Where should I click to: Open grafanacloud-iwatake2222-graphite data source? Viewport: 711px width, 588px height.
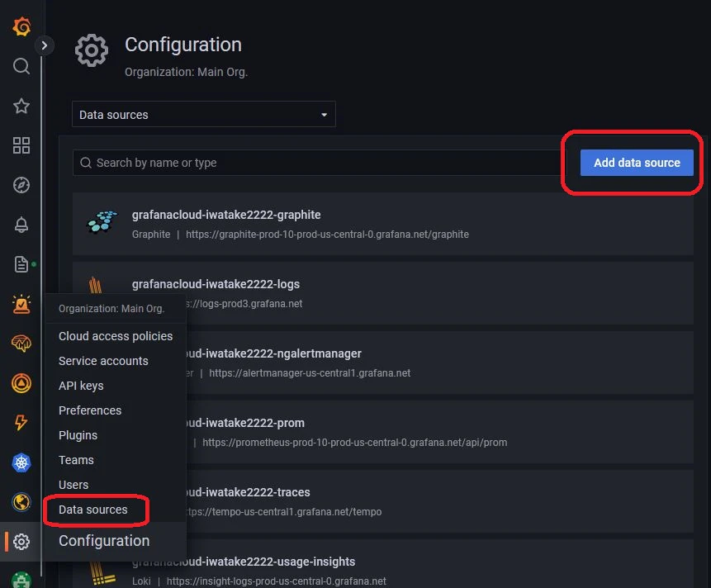(382, 224)
